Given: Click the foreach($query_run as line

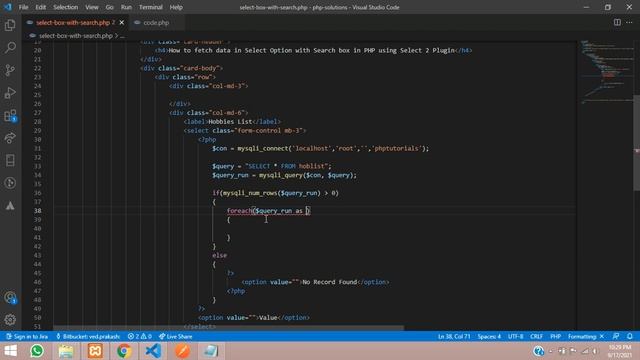Looking at the screenshot, I should pyautogui.click(x=269, y=211).
